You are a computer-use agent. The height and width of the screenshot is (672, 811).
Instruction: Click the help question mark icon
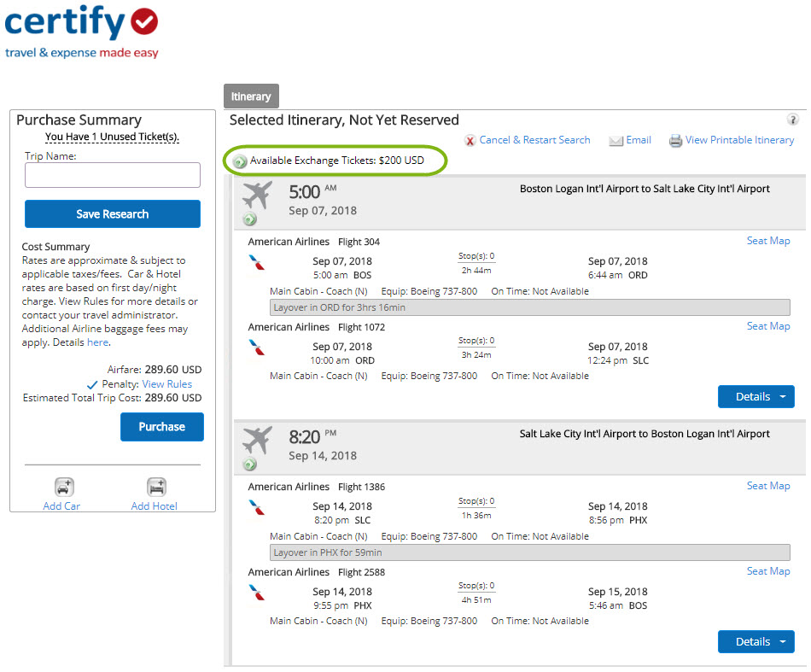(x=792, y=120)
